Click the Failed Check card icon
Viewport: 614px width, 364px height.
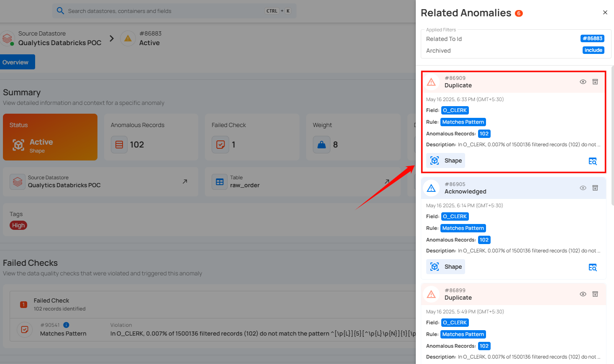(x=220, y=145)
